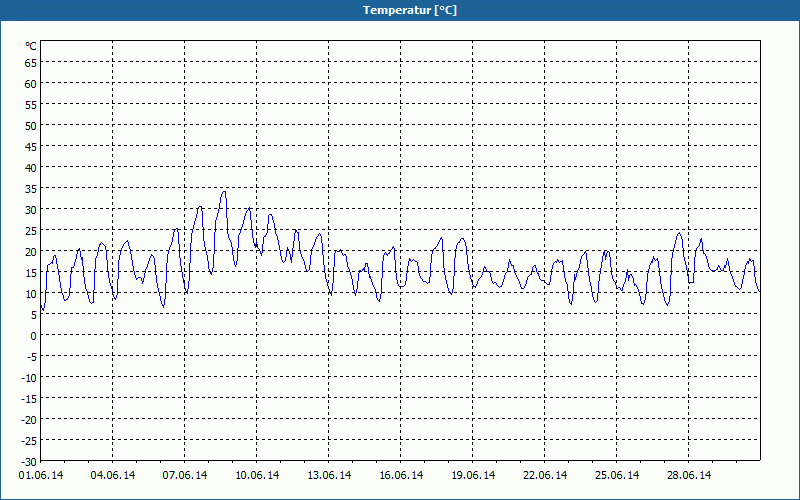Click the 07.06.14 date label
This screenshot has height=500, width=800.
tap(185, 476)
